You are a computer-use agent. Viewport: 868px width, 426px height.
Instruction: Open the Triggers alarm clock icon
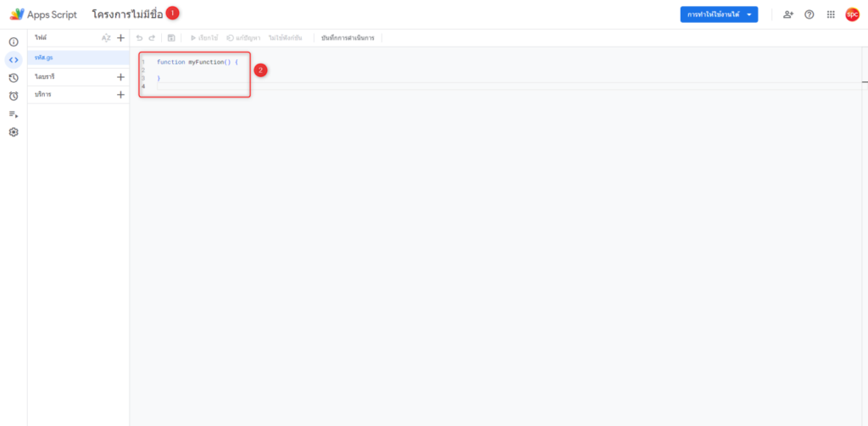14,96
